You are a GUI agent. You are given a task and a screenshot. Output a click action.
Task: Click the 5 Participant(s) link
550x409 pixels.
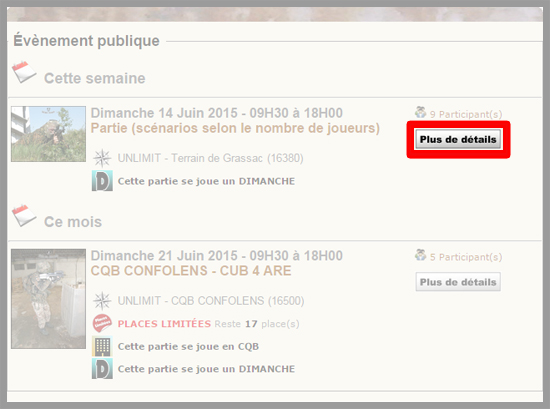pos(466,257)
